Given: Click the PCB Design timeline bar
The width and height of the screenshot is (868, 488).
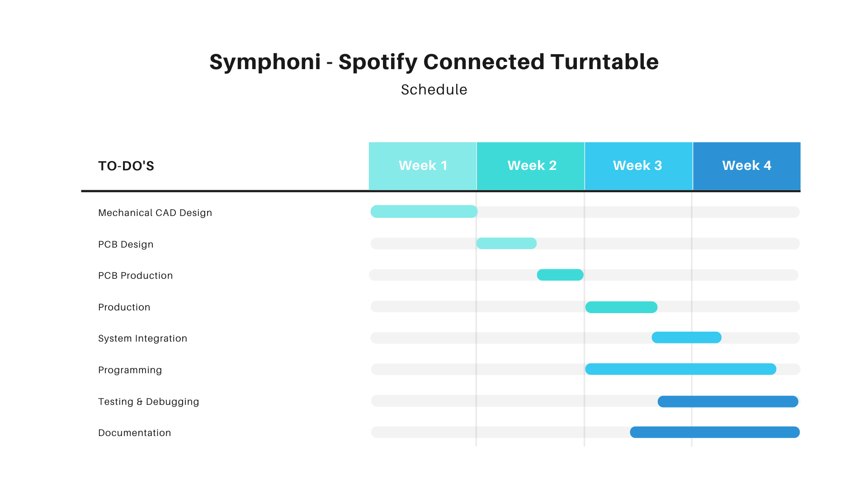Looking at the screenshot, I should coord(506,244).
